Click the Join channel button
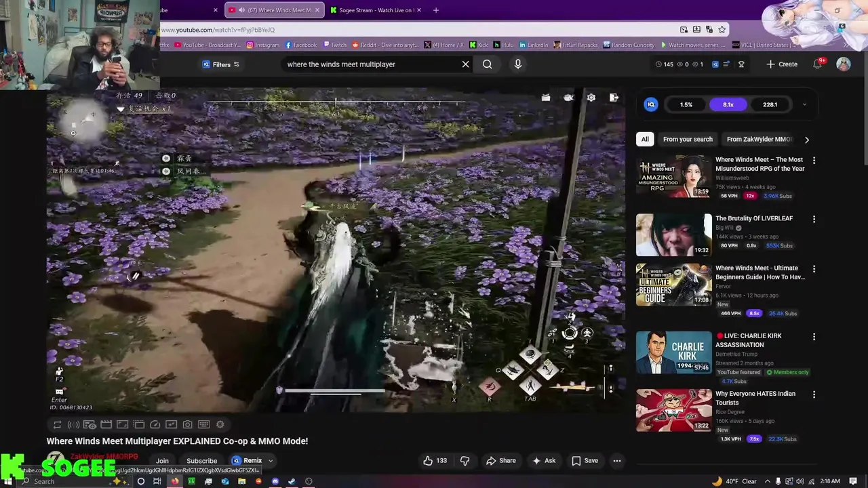This screenshot has height=488, width=868. pyautogui.click(x=162, y=461)
